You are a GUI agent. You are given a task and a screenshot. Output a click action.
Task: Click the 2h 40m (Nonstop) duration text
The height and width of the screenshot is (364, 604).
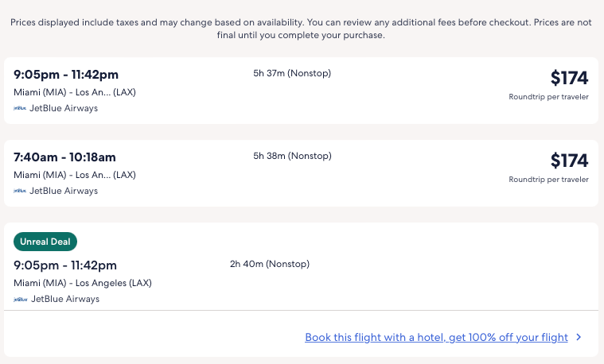[270, 264]
